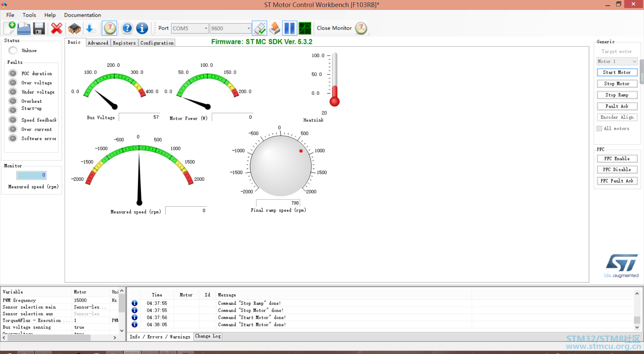
Task: Click message log scroll down arrow
Action: (x=637, y=328)
